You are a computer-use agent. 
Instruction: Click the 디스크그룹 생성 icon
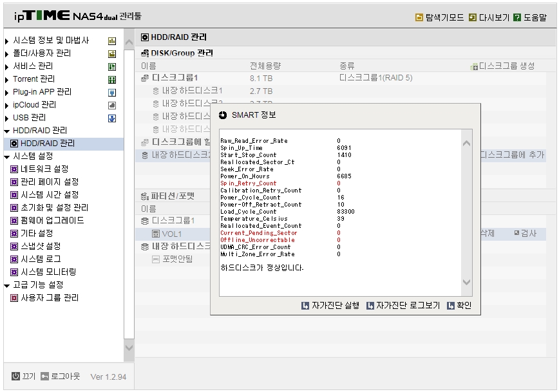474,67
